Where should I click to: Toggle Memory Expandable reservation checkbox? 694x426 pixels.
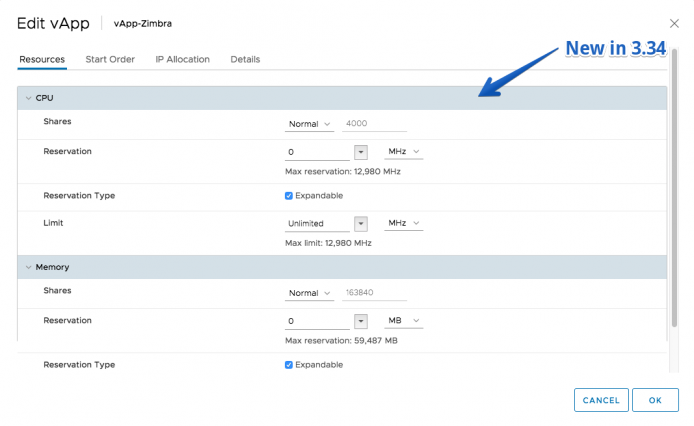[289, 365]
